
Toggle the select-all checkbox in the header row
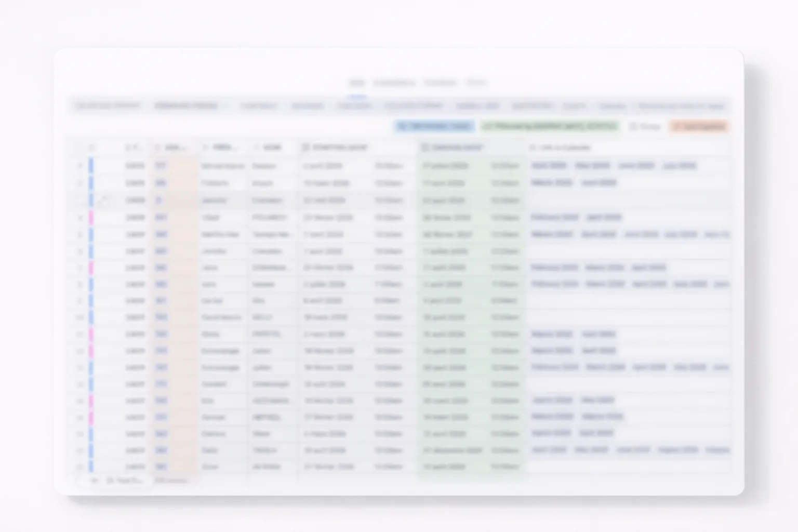coord(92,147)
